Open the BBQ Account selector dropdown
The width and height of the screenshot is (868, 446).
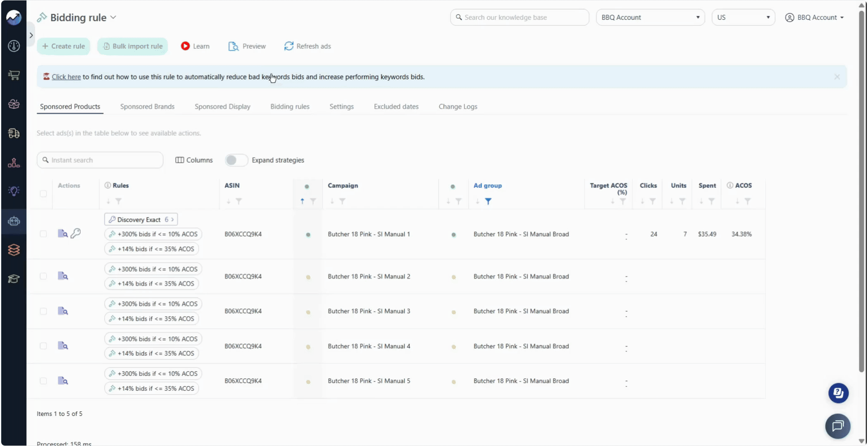tap(650, 17)
